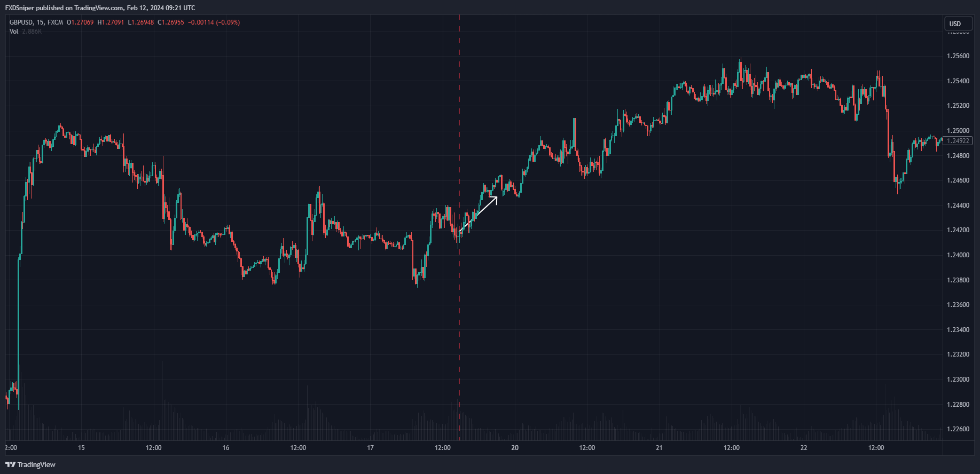Select the red dashed vertical line

pyautogui.click(x=459, y=320)
